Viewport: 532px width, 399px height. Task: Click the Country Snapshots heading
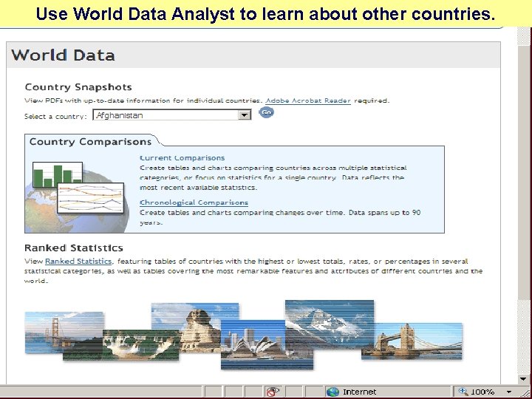point(78,87)
